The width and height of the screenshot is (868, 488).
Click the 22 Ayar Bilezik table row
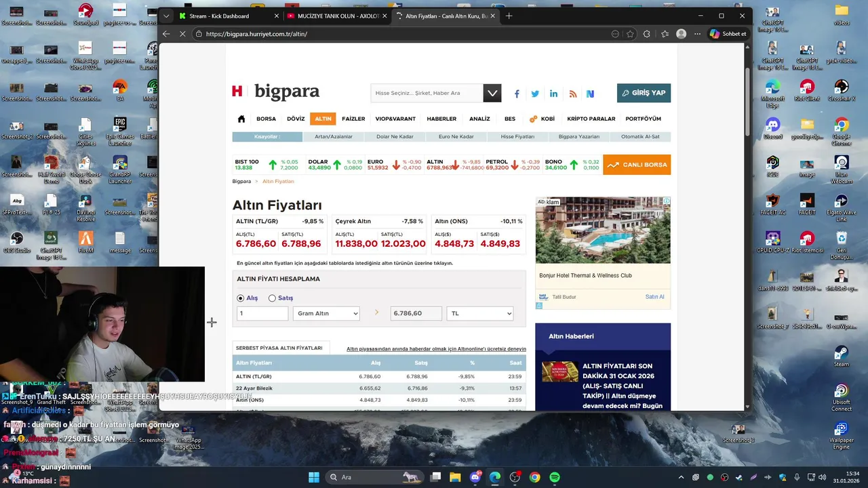click(x=379, y=388)
